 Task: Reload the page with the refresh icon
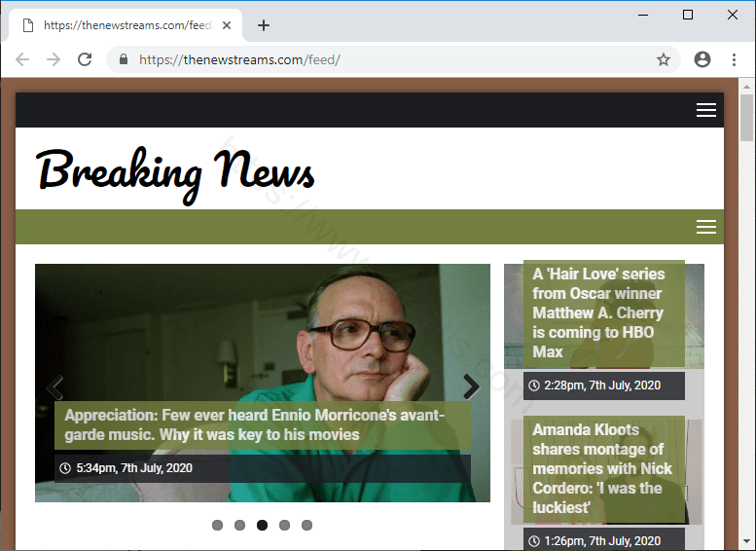click(85, 59)
